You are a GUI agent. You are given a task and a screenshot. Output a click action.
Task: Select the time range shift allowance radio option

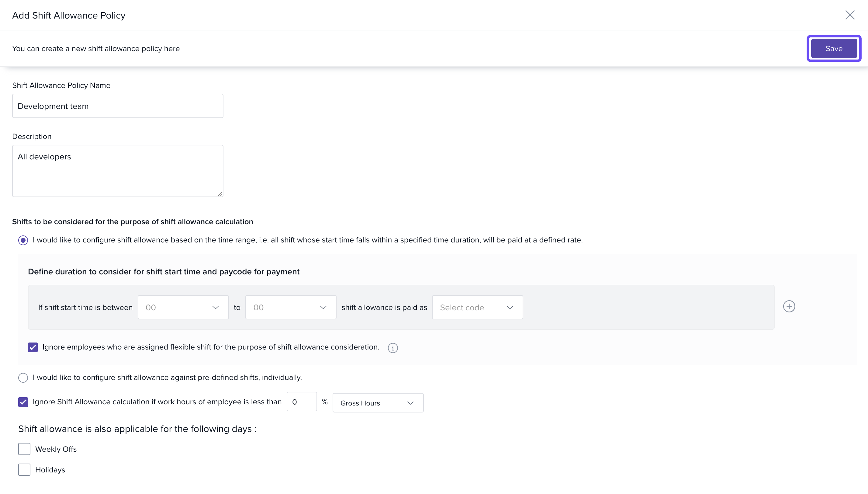pyautogui.click(x=23, y=240)
